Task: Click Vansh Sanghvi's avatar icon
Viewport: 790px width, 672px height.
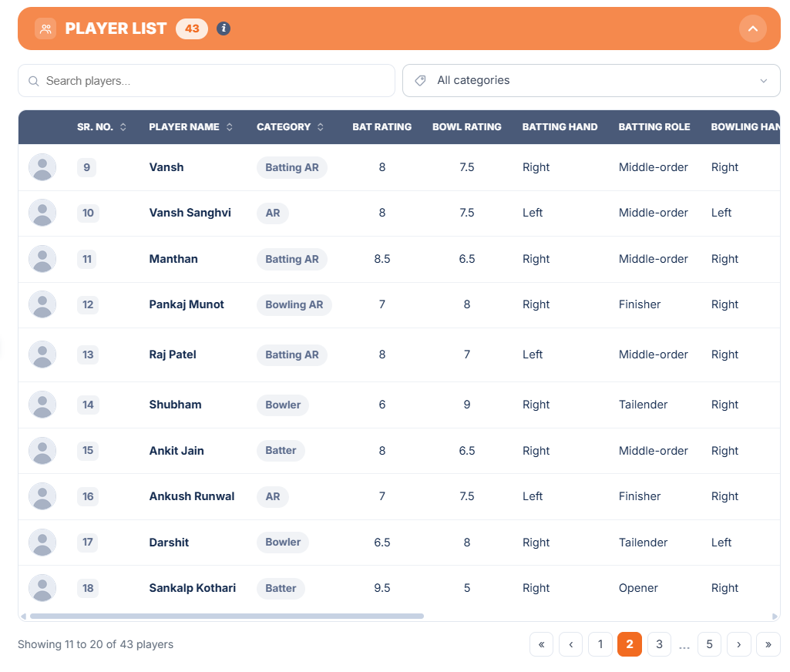Action: coord(42,213)
